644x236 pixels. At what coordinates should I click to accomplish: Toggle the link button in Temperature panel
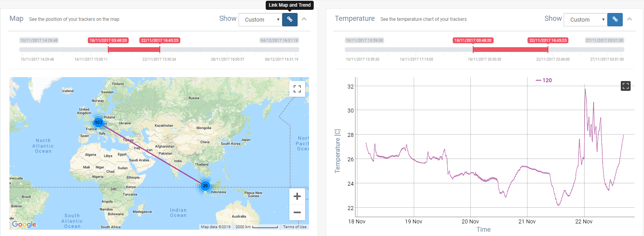(x=615, y=19)
